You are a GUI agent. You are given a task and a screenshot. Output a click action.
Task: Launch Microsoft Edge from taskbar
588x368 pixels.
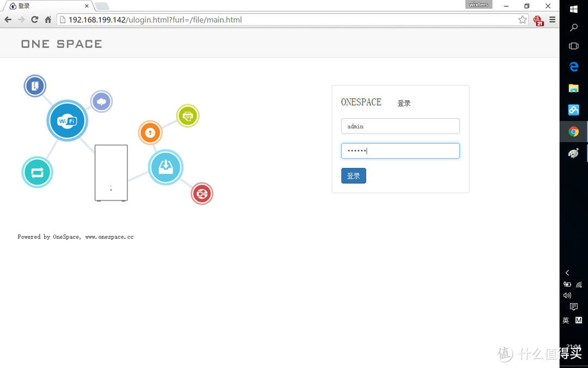point(573,67)
